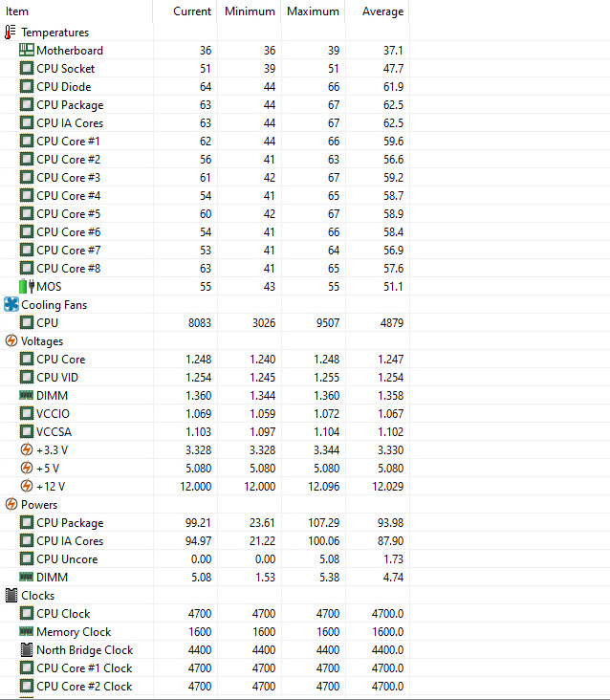The width and height of the screenshot is (610, 700).
Task: Select the Clocks group row
Action: pyautogui.click(x=205, y=595)
